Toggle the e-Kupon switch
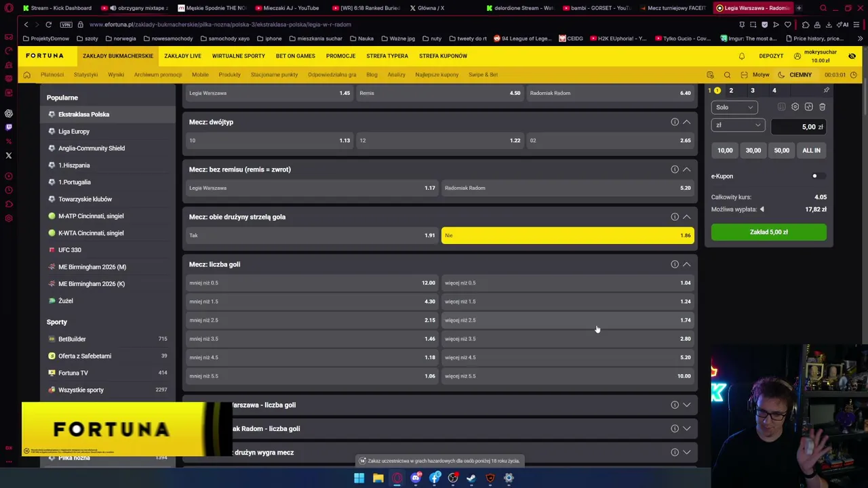868x488 pixels. (x=818, y=176)
